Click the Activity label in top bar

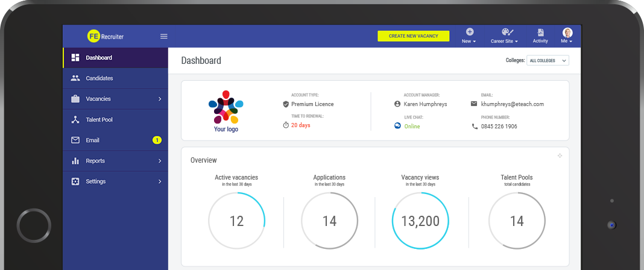tap(540, 41)
